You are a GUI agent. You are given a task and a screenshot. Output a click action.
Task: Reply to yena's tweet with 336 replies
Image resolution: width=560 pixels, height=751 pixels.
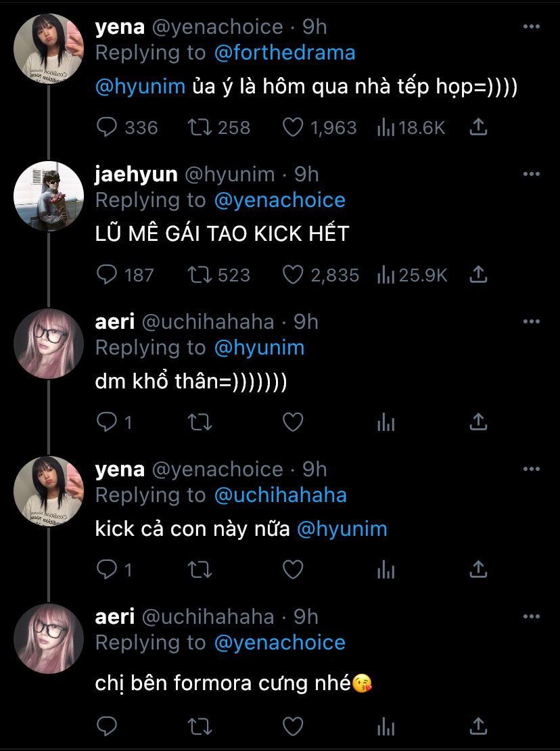pyautogui.click(x=108, y=127)
